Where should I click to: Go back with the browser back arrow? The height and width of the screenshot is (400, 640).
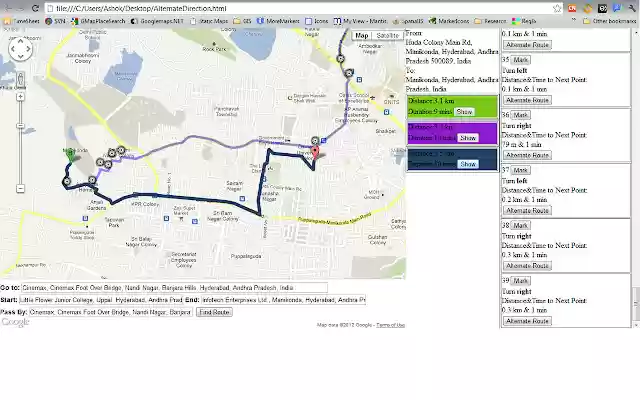[x=7, y=8]
